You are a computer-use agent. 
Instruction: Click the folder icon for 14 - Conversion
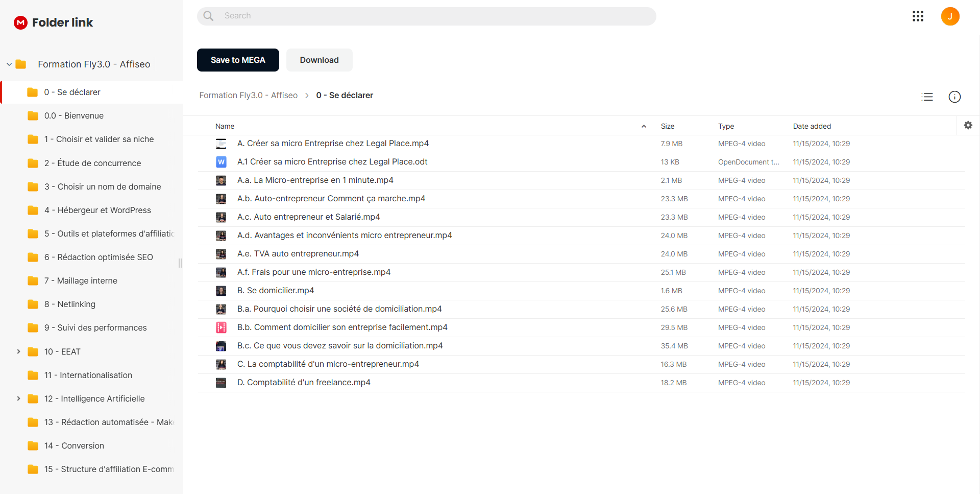click(x=33, y=446)
